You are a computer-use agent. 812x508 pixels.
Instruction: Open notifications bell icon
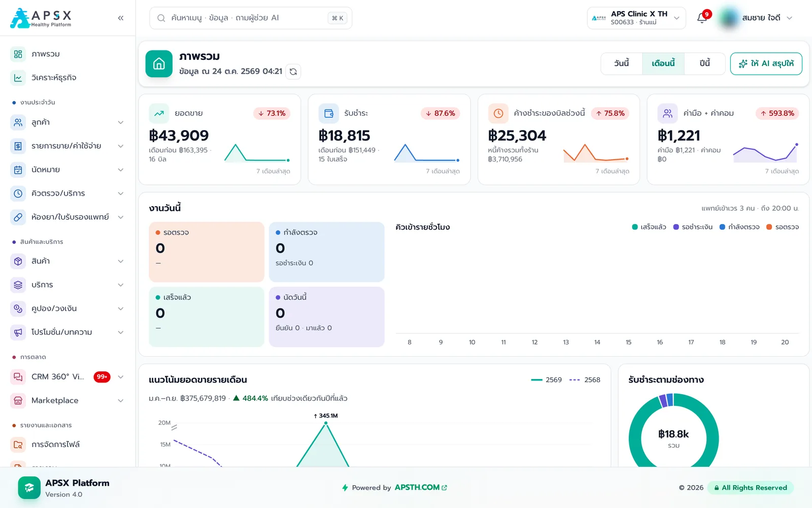pos(702,18)
